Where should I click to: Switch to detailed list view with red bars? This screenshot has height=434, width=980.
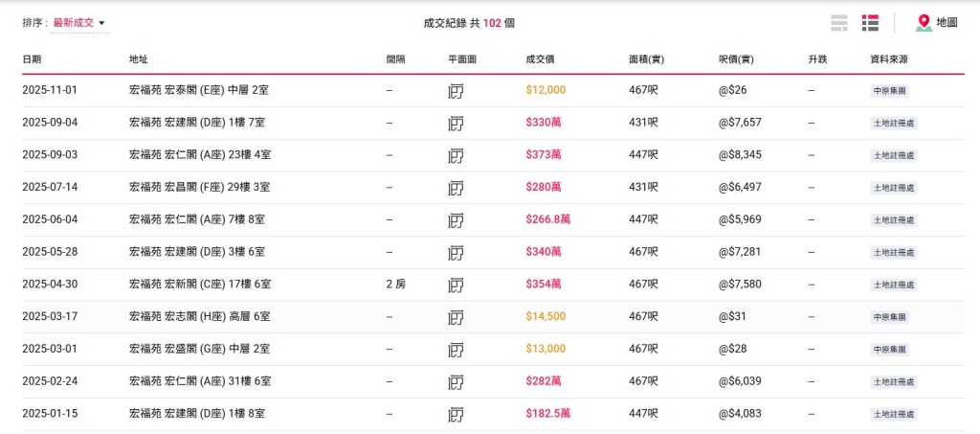[x=870, y=23]
